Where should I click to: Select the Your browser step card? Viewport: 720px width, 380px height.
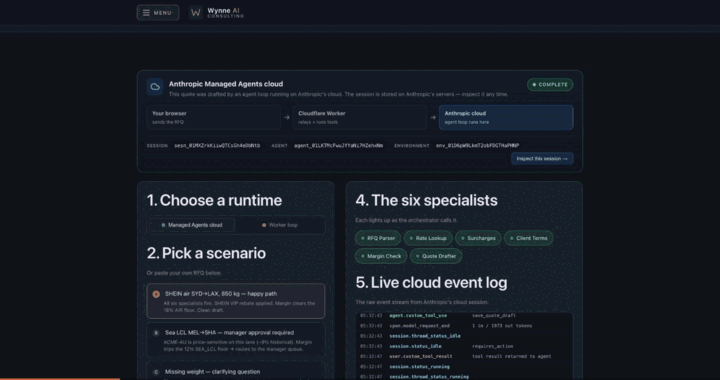point(214,117)
